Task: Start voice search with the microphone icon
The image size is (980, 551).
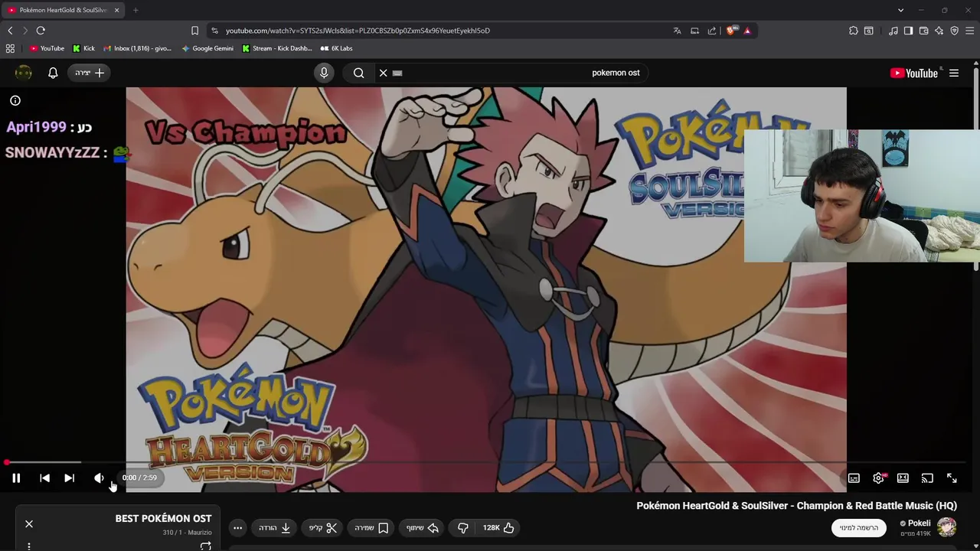Action: coord(324,73)
